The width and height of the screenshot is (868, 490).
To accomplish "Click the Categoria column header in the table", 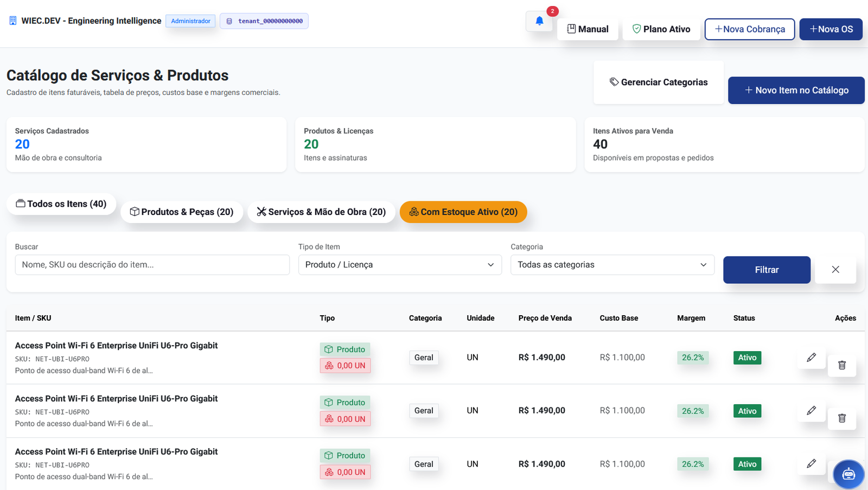I will click(425, 318).
